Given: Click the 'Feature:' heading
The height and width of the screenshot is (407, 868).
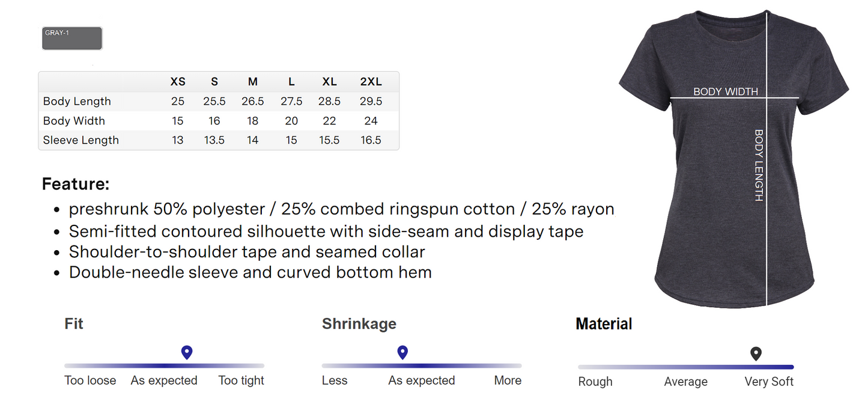Looking at the screenshot, I should 76,184.
